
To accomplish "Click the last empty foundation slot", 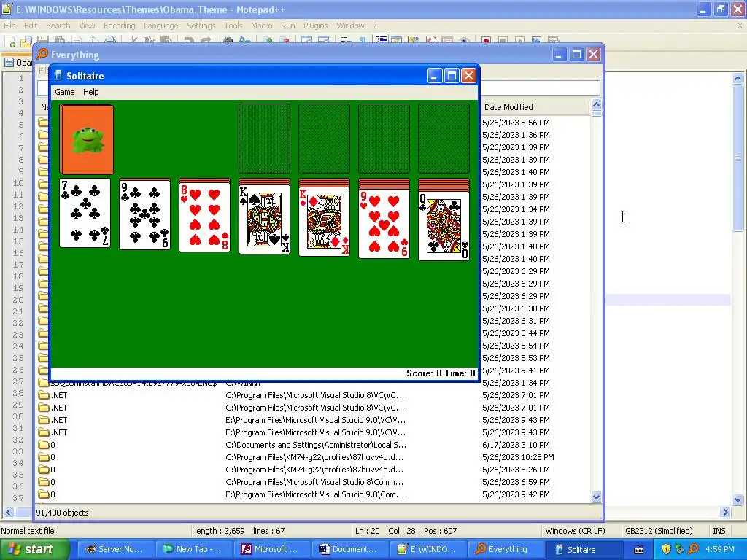I will click(444, 139).
